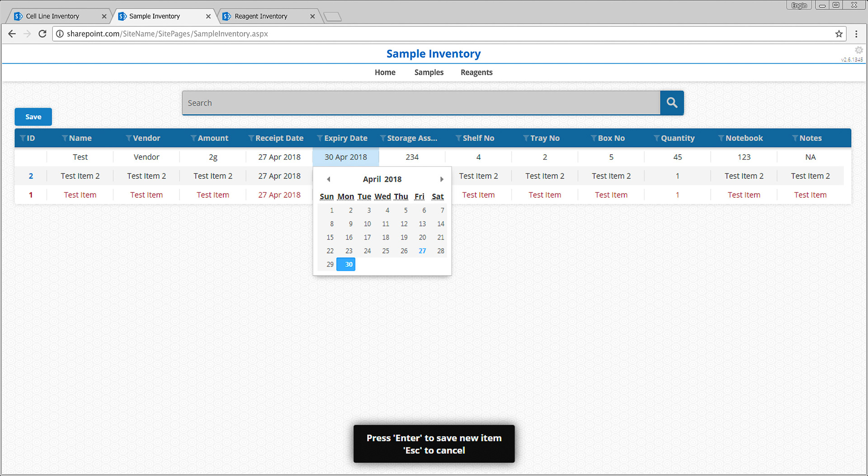868x476 pixels.
Task: Click the Storage Ass... filter icon
Action: [383, 138]
